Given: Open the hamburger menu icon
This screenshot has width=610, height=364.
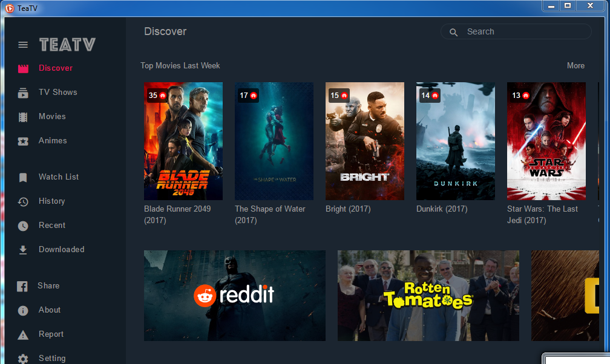Looking at the screenshot, I should click(x=23, y=45).
